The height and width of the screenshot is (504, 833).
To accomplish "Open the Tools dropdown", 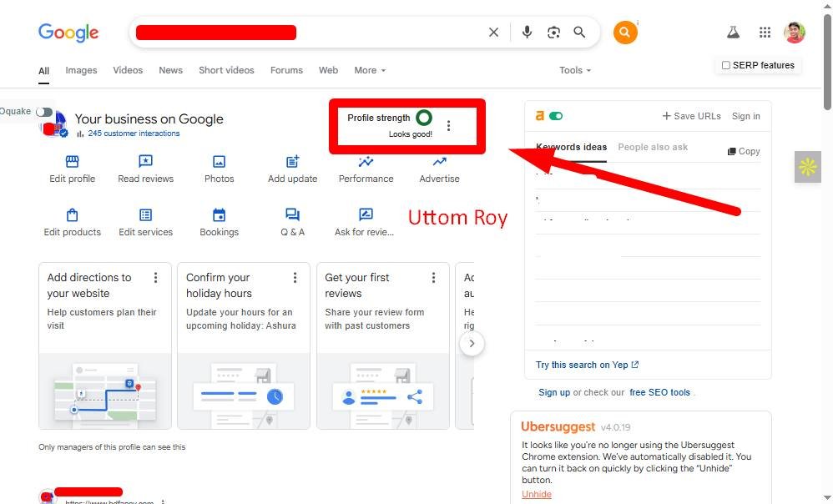I will (575, 70).
